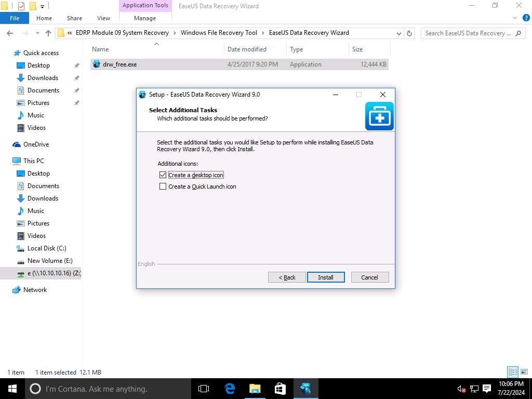Viewport: 532px width, 399px height.
Task: Open the File tab in Explorer
Action: 15,18
